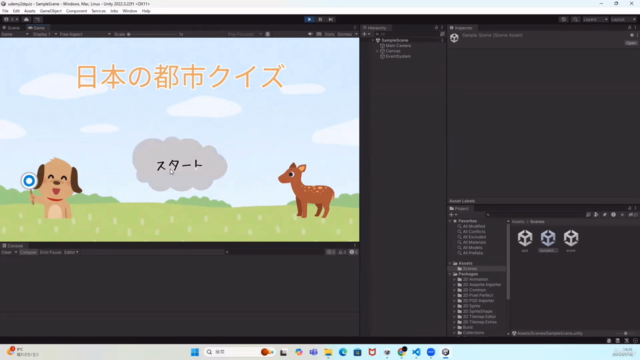Image resolution: width=640 pixels, height=360 pixels.
Task: Click the Step frame button
Action: (331, 19)
